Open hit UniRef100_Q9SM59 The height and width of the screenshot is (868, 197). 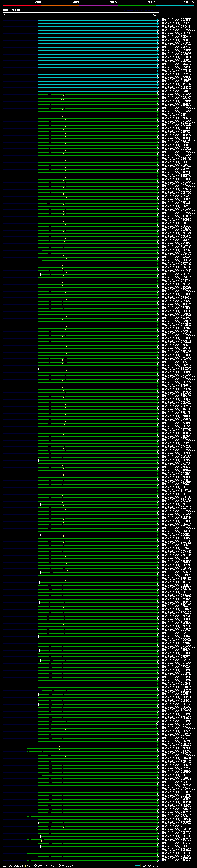pos(176,20)
